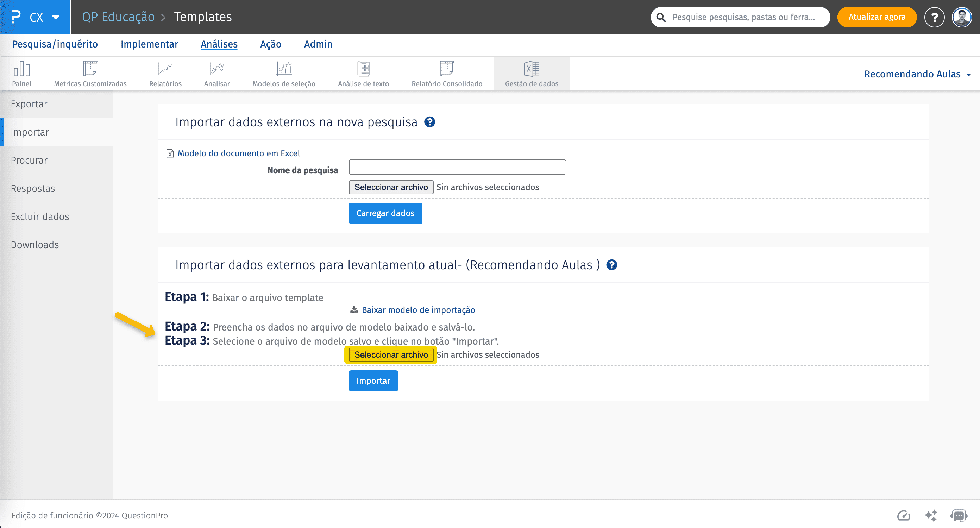Image resolution: width=980 pixels, height=528 pixels.
Task: Expand the CX product switcher dropdown
Action: [x=56, y=17]
